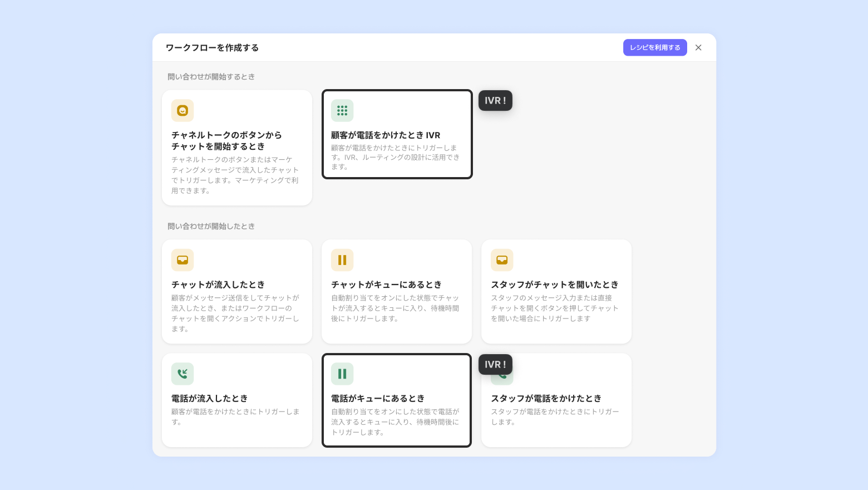The width and height of the screenshot is (868, 490).
Task: Click the description under 電話が流入したとき
Action: (x=235, y=416)
